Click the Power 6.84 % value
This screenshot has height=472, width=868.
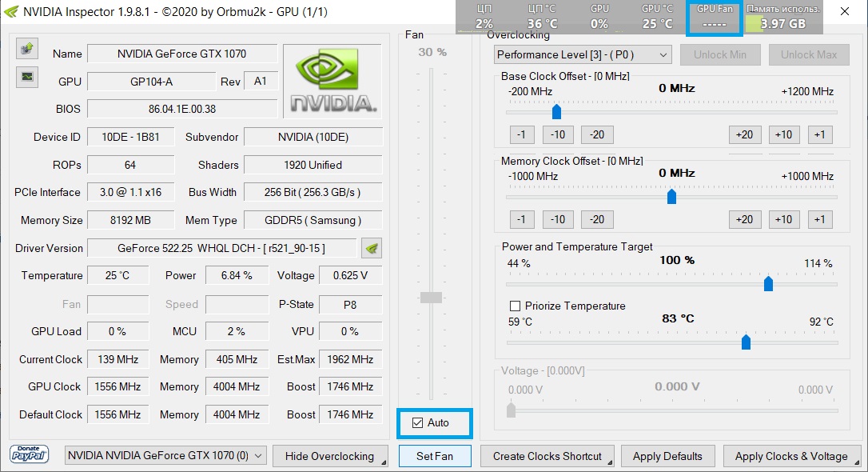(x=237, y=275)
